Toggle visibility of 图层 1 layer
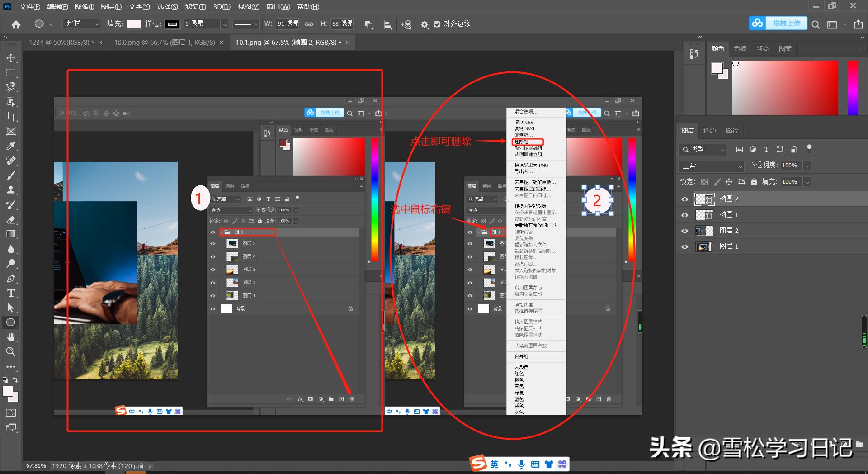This screenshot has width=868, height=474. 684,246
